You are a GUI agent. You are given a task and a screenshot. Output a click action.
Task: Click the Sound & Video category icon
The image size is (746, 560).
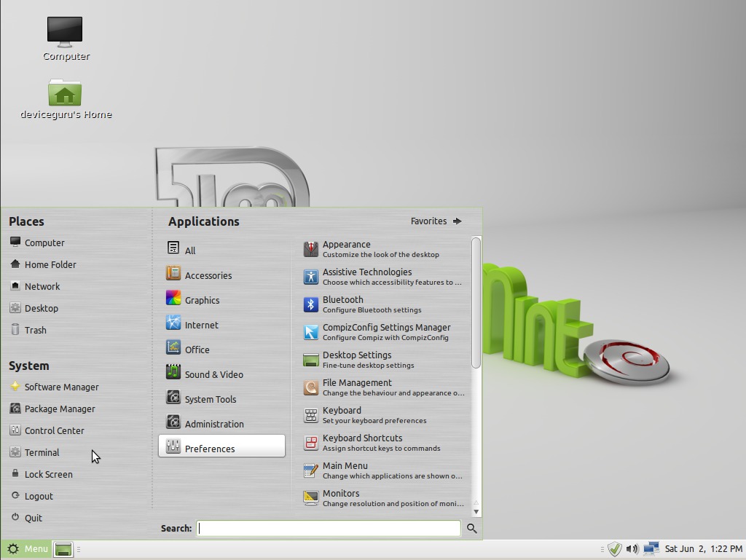tap(173, 371)
